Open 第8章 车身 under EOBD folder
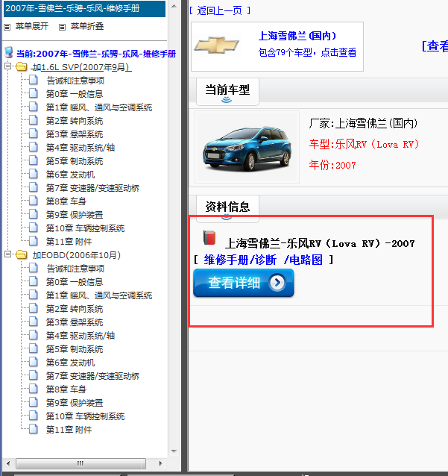The image size is (448, 476). [x=66, y=389]
